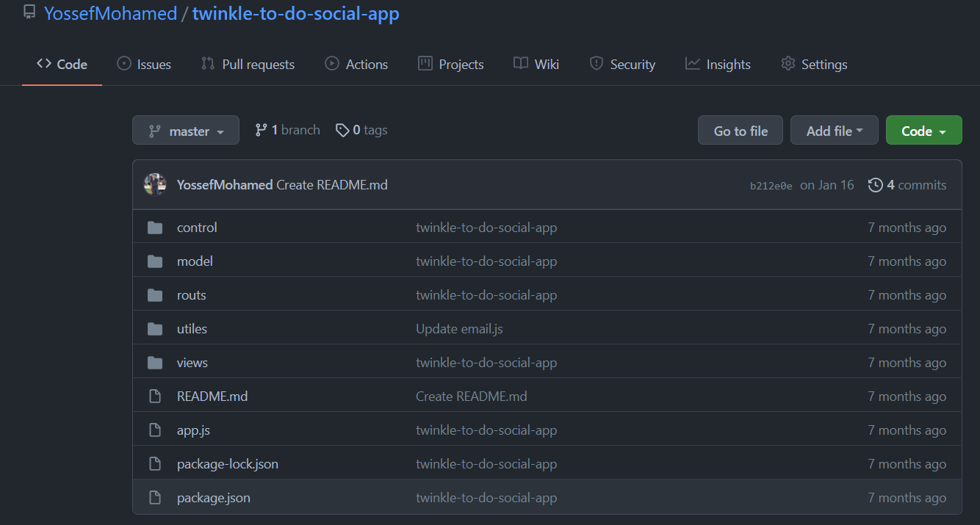Open the green Code dropdown
The width and height of the screenshot is (980, 525).
click(923, 130)
